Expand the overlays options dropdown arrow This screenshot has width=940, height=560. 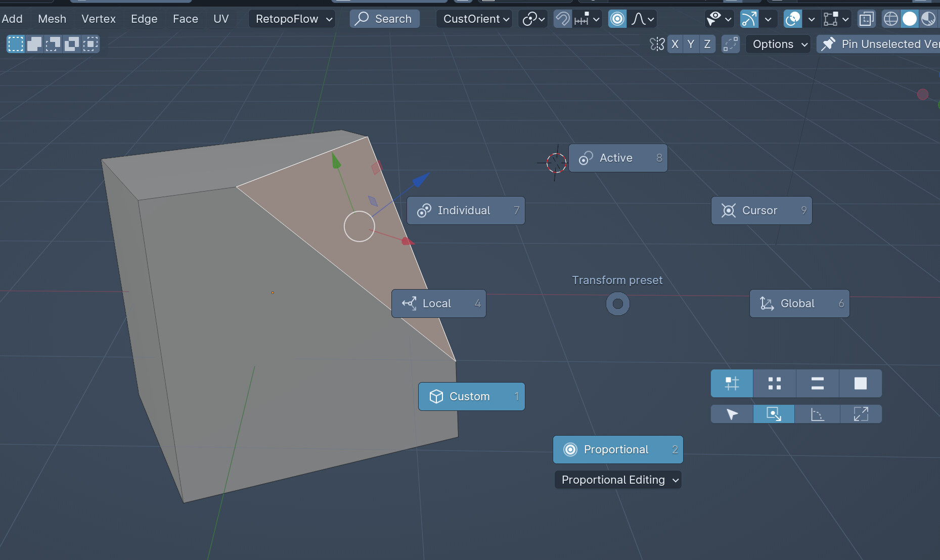pos(811,19)
